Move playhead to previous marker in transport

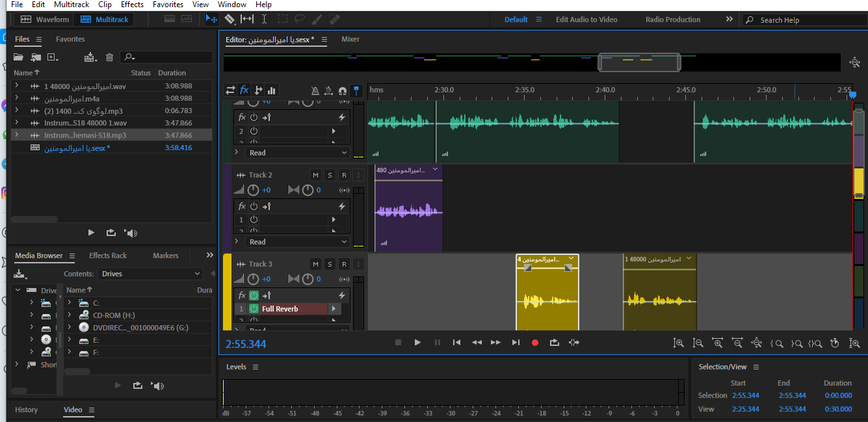pyautogui.click(x=457, y=343)
